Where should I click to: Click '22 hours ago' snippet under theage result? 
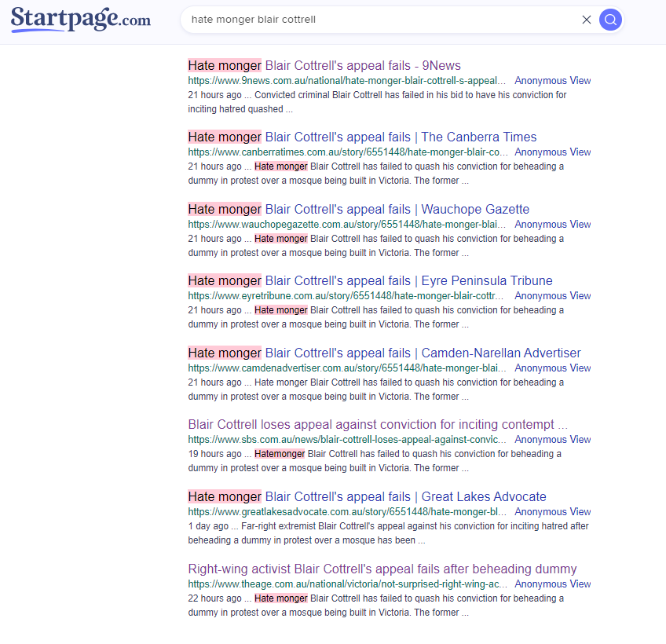pyautogui.click(x=376, y=605)
